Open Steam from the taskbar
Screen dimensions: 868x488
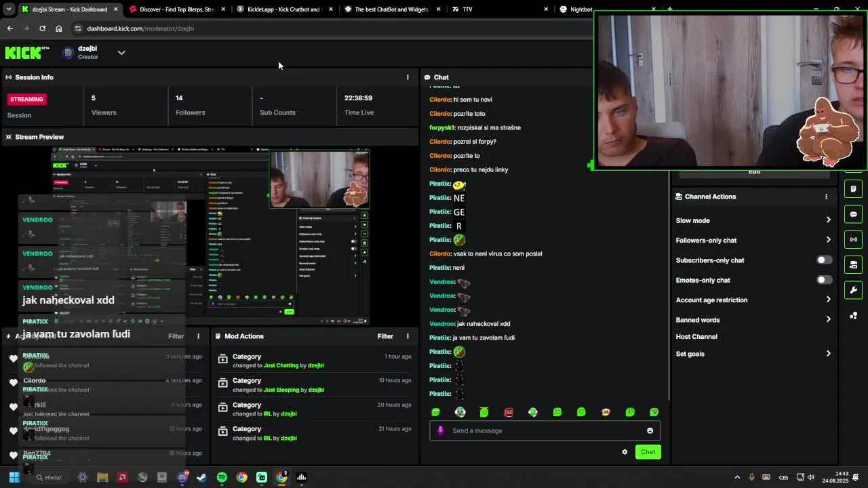[201, 477]
